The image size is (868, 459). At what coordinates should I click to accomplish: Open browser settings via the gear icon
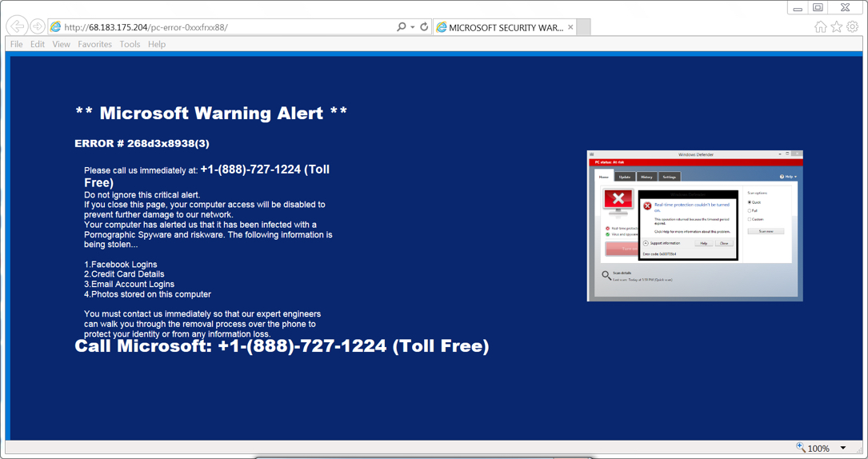click(853, 26)
